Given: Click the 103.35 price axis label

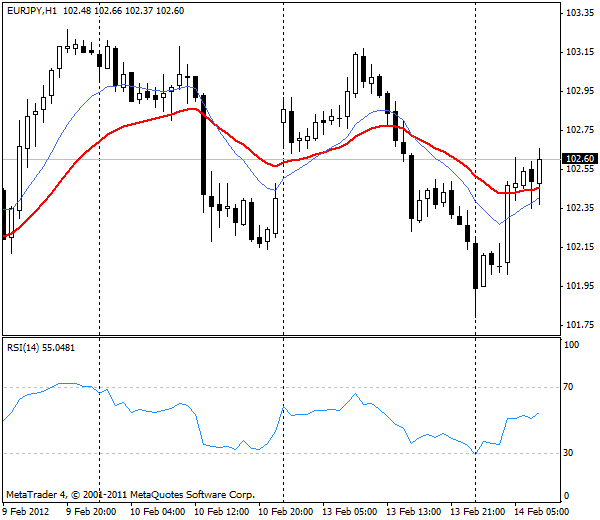Looking at the screenshot, I should (x=580, y=13).
